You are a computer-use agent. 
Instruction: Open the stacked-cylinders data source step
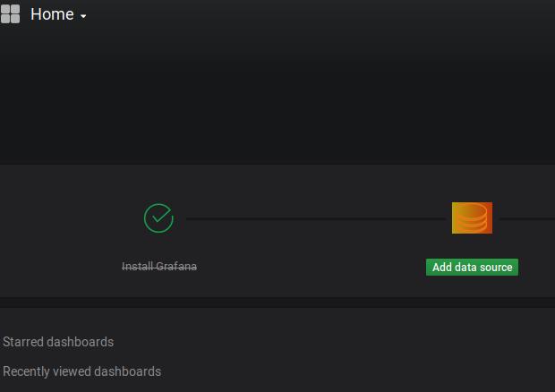[x=472, y=217]
